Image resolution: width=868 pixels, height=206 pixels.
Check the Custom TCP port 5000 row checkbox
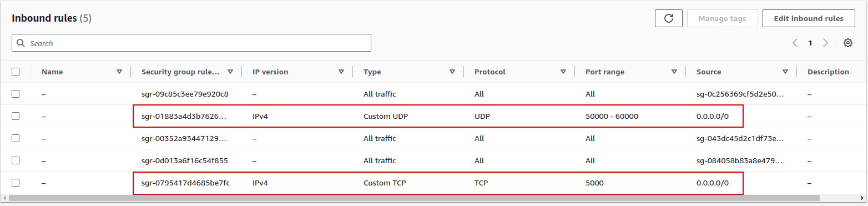[x=16, y=183]
